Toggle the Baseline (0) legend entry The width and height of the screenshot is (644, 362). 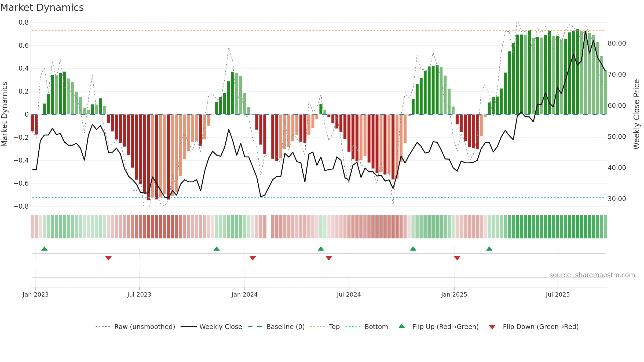[x=276, y=327]
